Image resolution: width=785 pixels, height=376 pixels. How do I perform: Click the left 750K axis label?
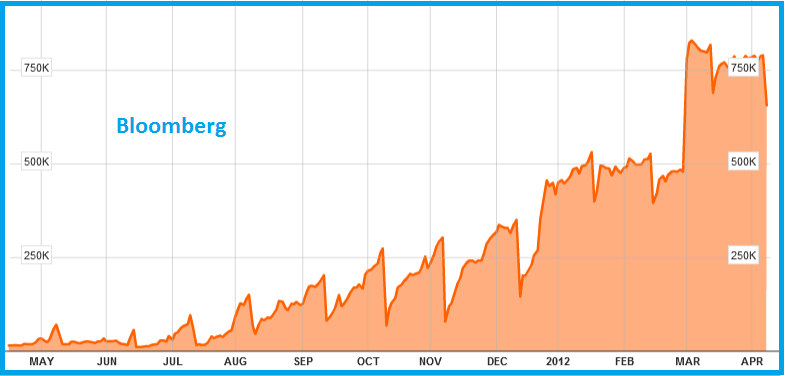37,69
